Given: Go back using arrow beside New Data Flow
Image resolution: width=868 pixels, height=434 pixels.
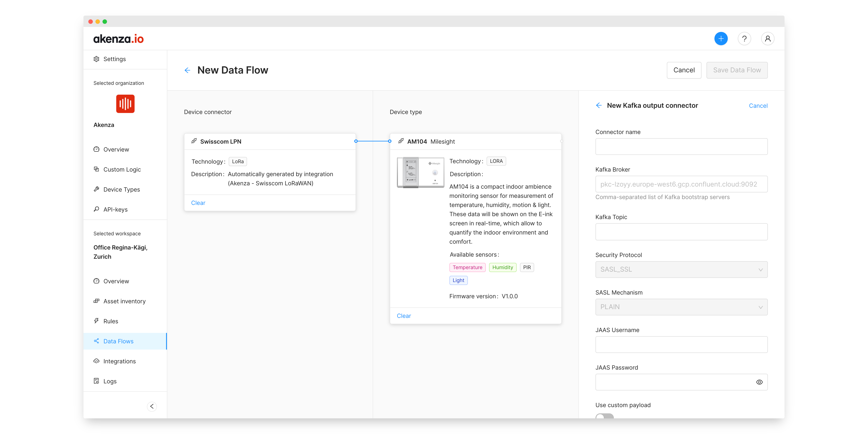Looking at the screenshot, I should pyautogui.click(x=187, y=70).
